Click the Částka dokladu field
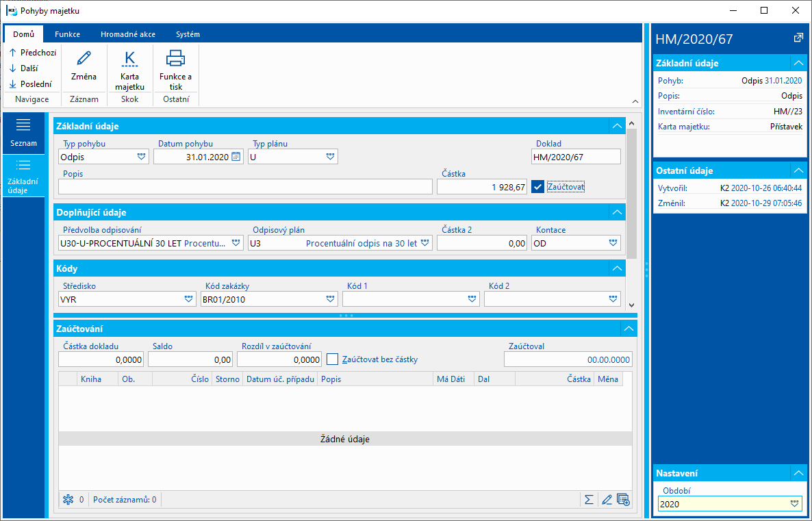 [101, 359]
